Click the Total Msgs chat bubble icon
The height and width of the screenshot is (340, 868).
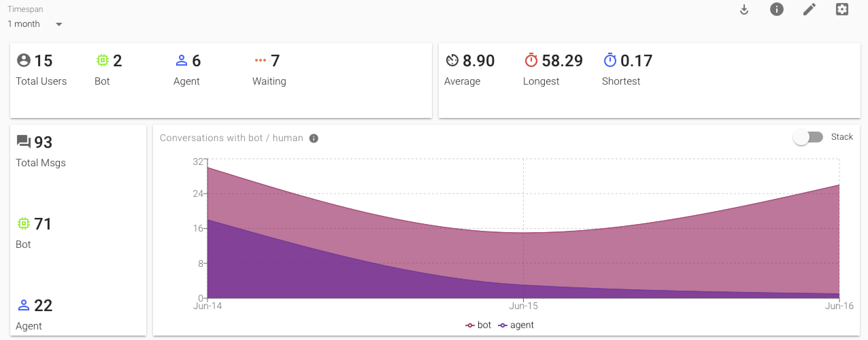(24, 142)
